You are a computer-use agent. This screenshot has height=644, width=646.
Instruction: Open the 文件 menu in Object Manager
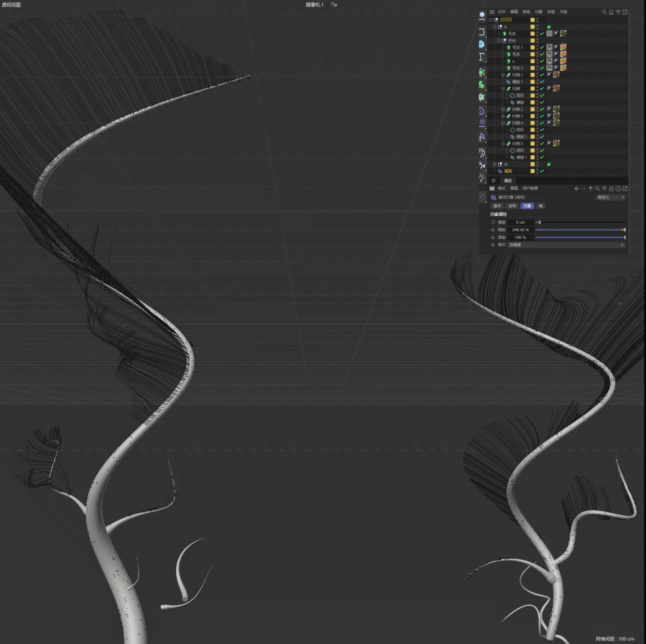point(501,12)
